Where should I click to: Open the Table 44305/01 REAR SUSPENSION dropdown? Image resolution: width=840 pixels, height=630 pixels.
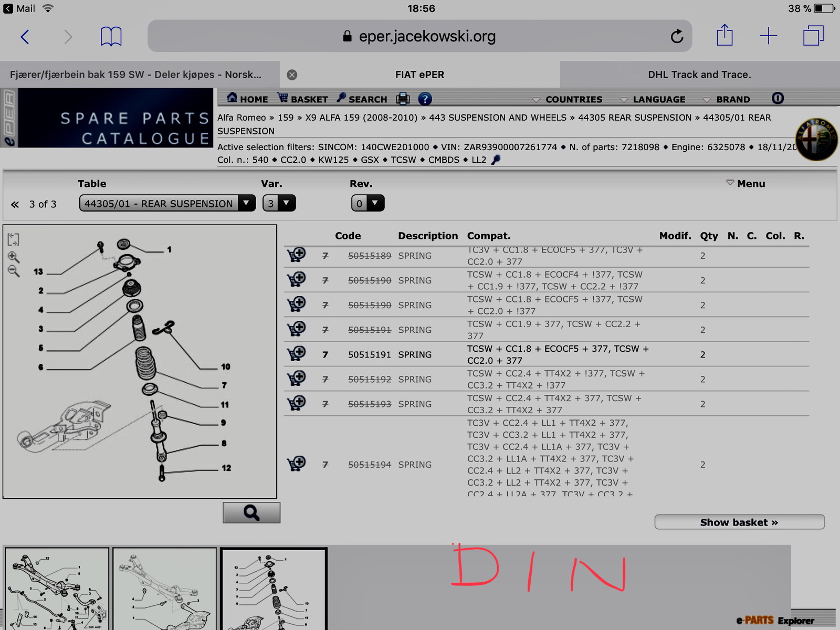point(167,203)
